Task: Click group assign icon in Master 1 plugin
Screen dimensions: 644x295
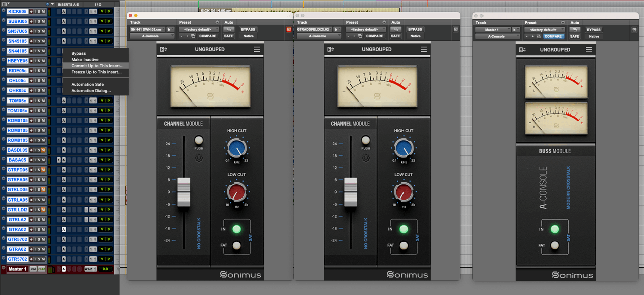Action: (x=523, y=50)
